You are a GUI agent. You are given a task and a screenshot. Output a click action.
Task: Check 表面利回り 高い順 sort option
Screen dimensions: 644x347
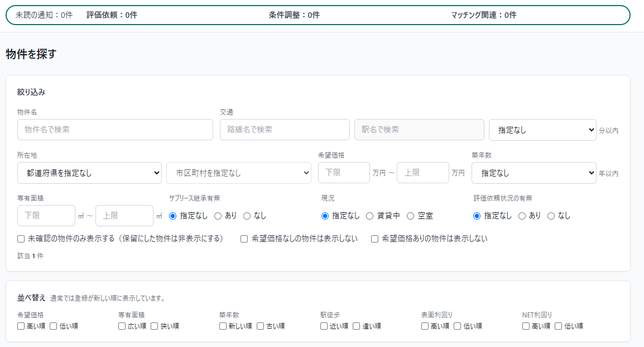pos(425,326)
